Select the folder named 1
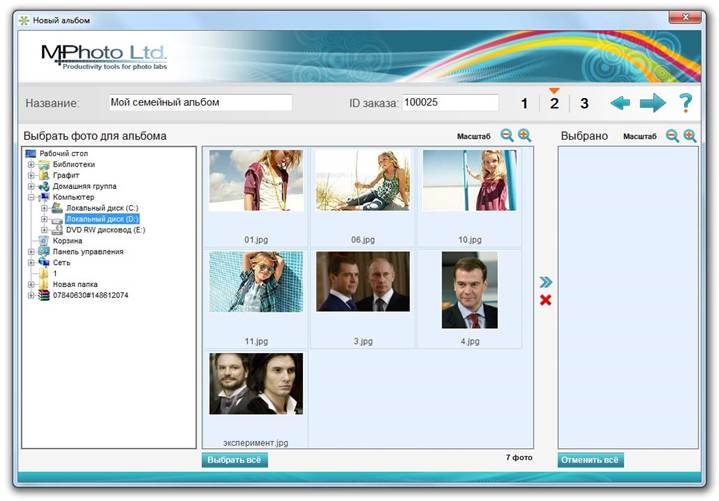Viewport: 719px width, 501px height. (x=55, y=274)
